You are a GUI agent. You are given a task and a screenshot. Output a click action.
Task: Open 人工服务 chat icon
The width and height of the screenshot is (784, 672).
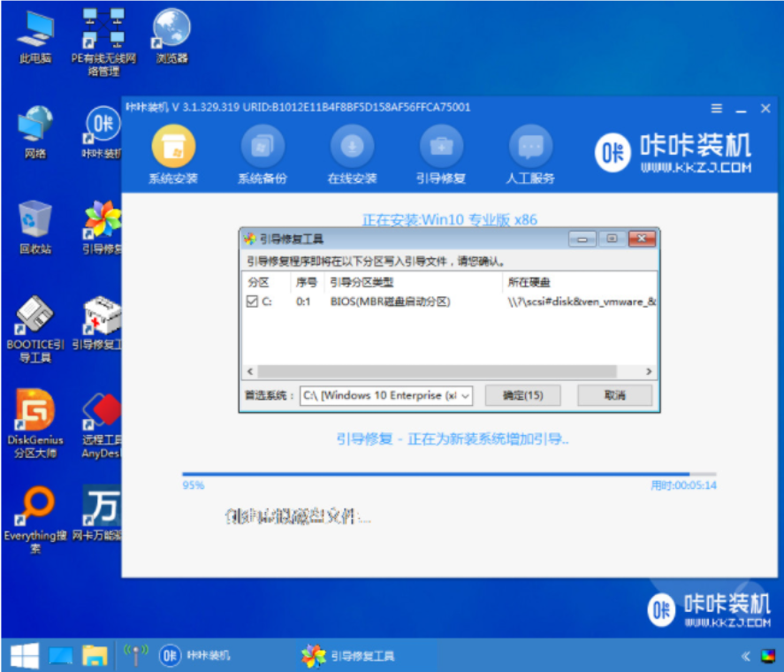530,147
